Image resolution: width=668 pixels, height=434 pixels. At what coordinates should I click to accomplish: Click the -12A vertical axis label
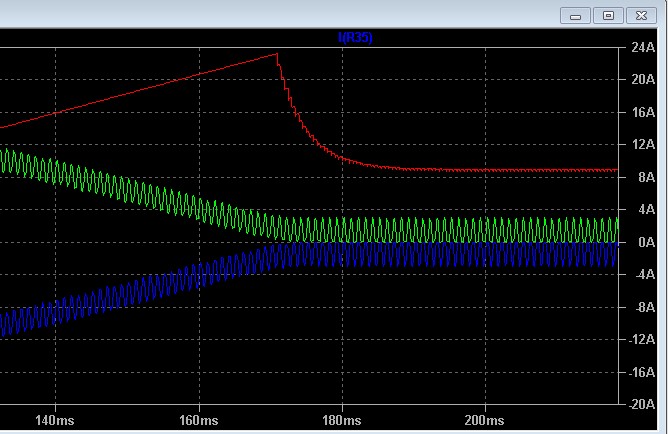click(642, 339)
